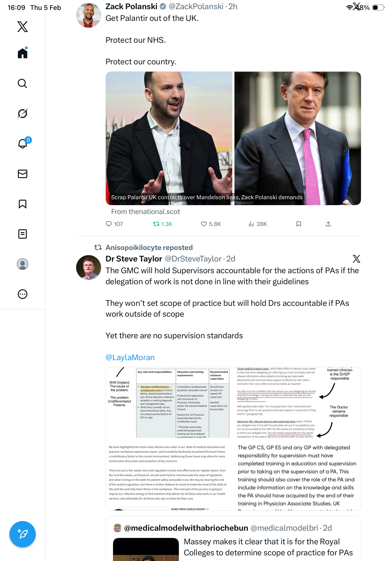This screenshot has width=392, height=561.
Task: Open Profile avatar icon in sidebar
Action: (23, 264)
